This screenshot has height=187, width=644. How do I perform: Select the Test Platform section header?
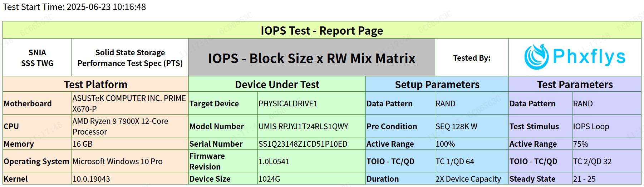95,85
